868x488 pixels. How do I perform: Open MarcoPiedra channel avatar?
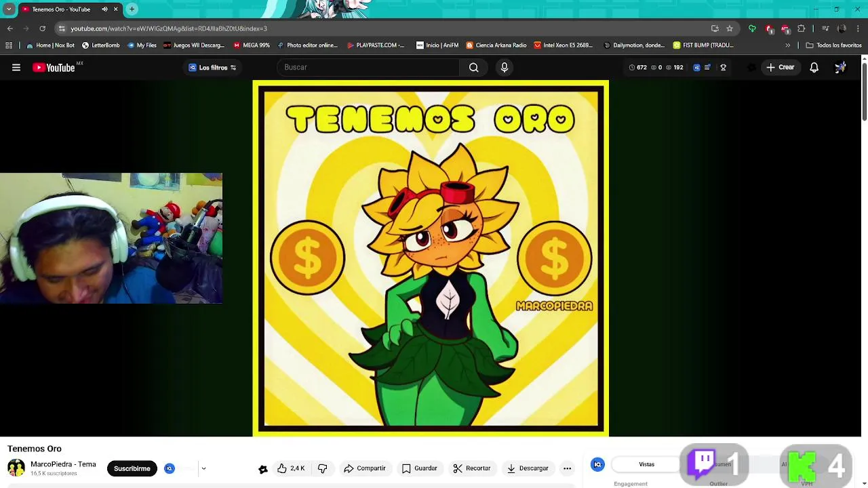click(16, 468)
